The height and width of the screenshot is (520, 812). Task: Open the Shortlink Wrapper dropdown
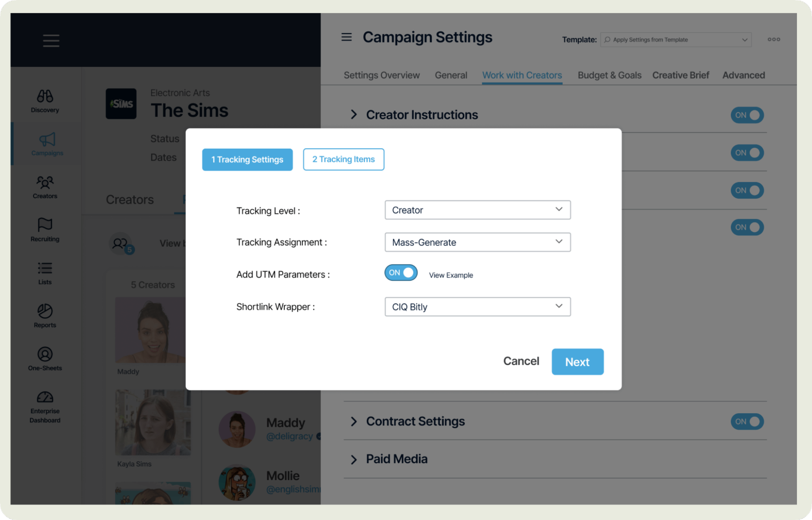click(477, 307)
